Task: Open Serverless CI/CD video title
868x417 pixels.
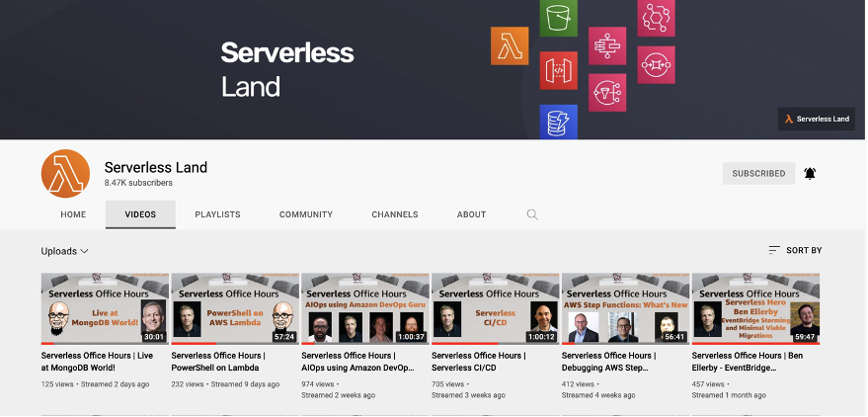Action: pyautogui.click(x=478, y=361)
